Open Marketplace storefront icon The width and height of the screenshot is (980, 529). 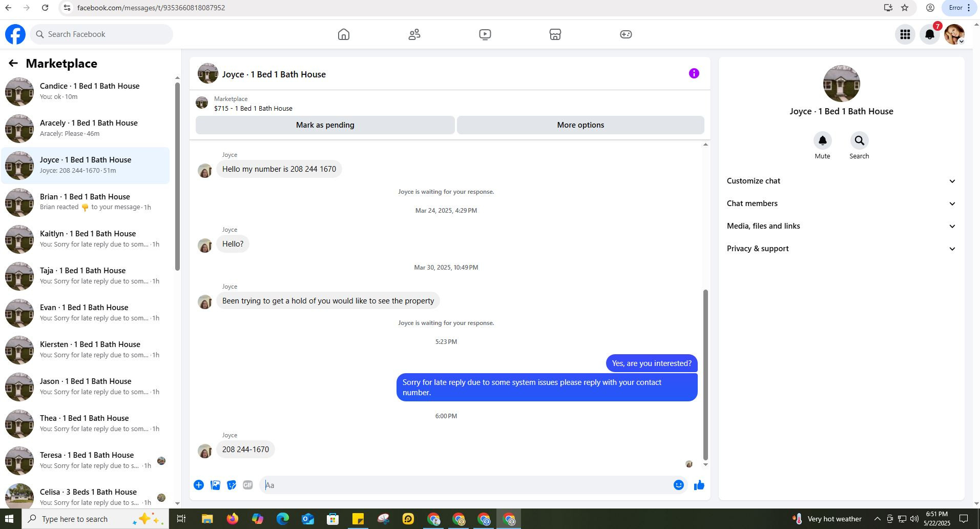tap(555, 34)
